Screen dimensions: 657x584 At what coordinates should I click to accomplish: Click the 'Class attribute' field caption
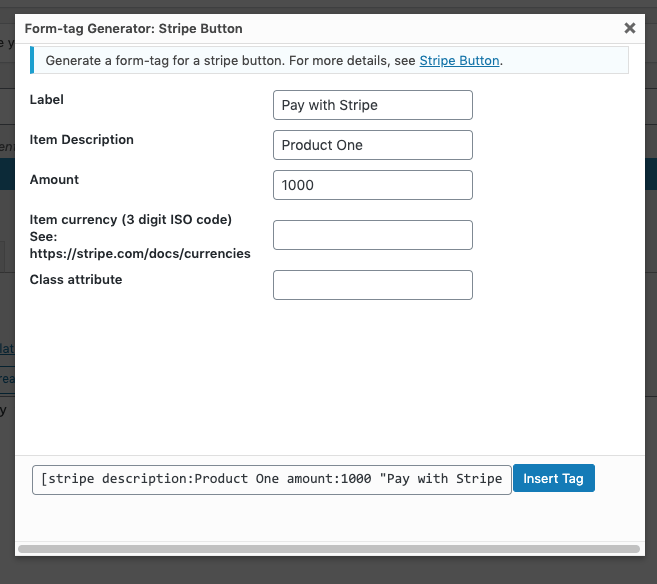coord(76,280)
